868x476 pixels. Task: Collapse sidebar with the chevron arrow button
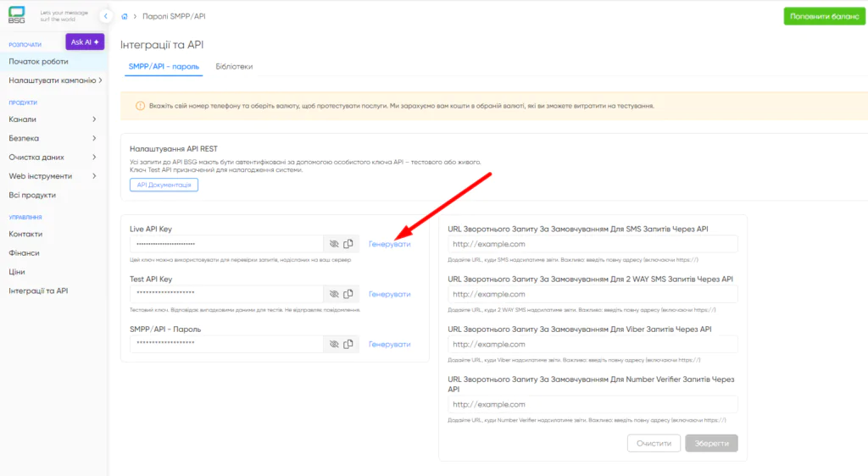106,16
